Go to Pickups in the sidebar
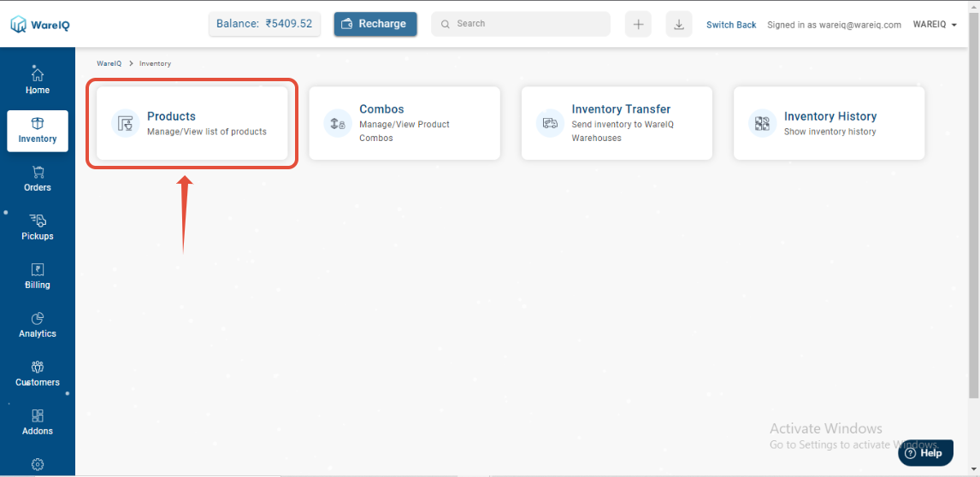This screenshot has width=980, height=477. 38,227
